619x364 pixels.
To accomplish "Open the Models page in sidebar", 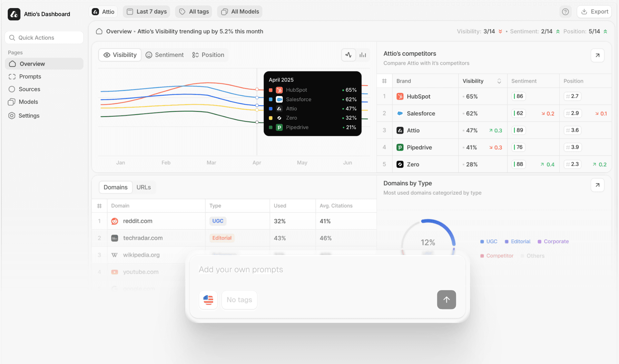I will (x=28, y=102).
